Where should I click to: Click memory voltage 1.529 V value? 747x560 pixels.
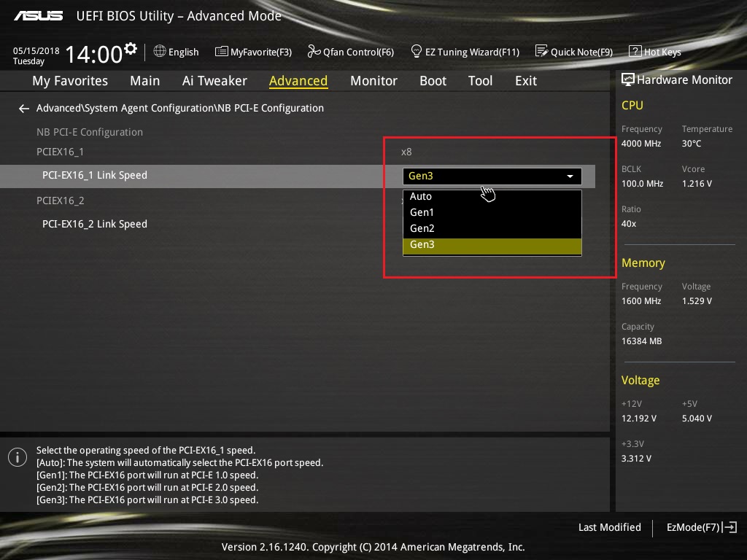[697, 301]
